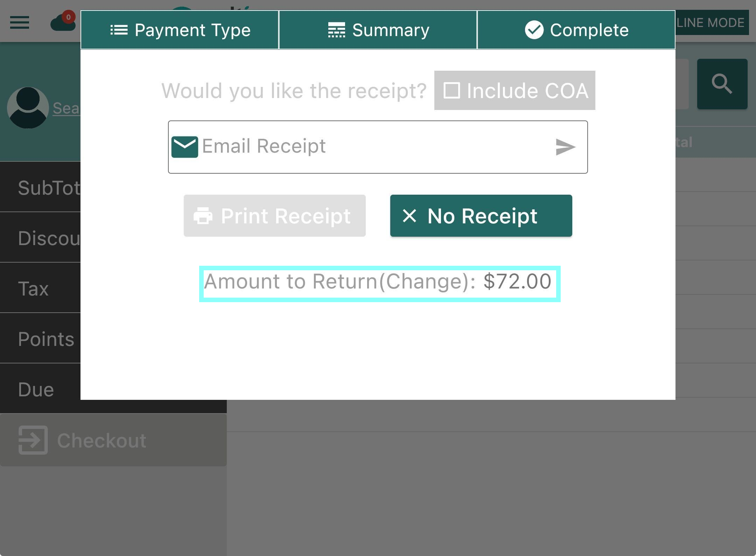The height and width of the screenshot is (556, 756).
Task: Toggle the Include COA checkbox
Action: pos(452,90)
